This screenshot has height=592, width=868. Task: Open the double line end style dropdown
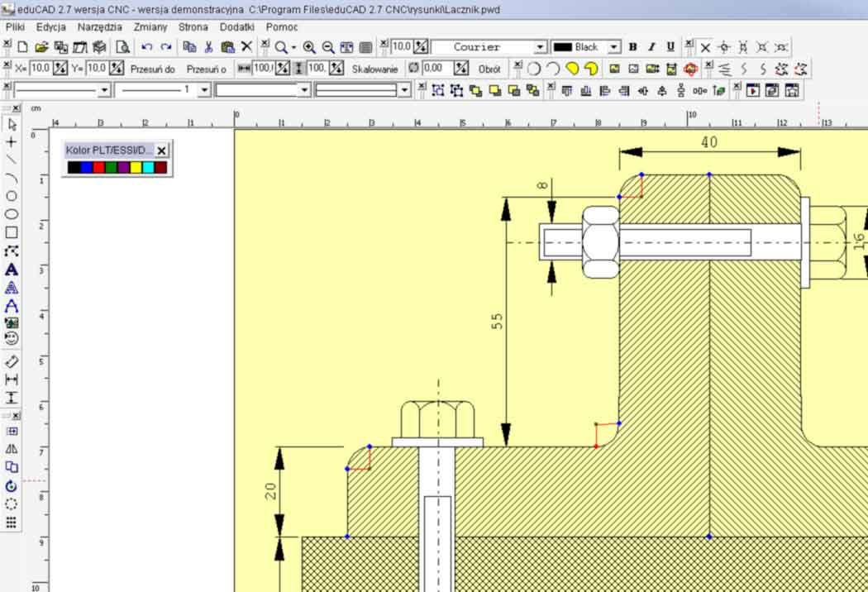[x=404, y=90]
